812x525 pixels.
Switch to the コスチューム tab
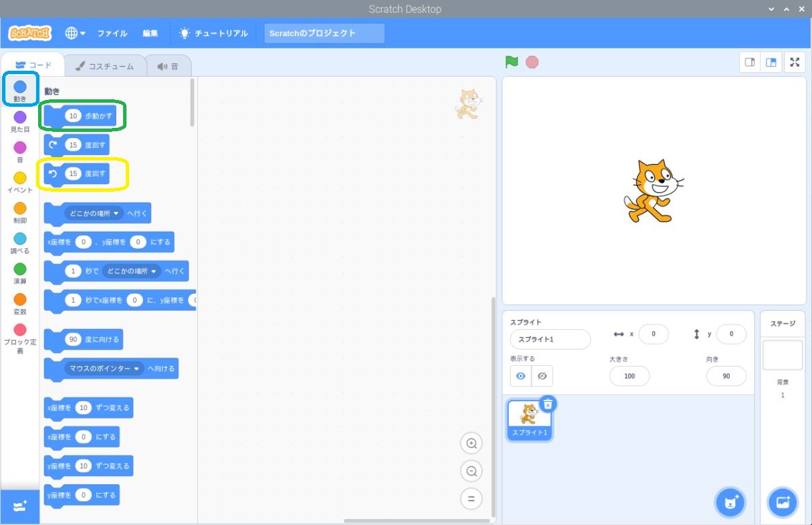(x=105, y=66)
